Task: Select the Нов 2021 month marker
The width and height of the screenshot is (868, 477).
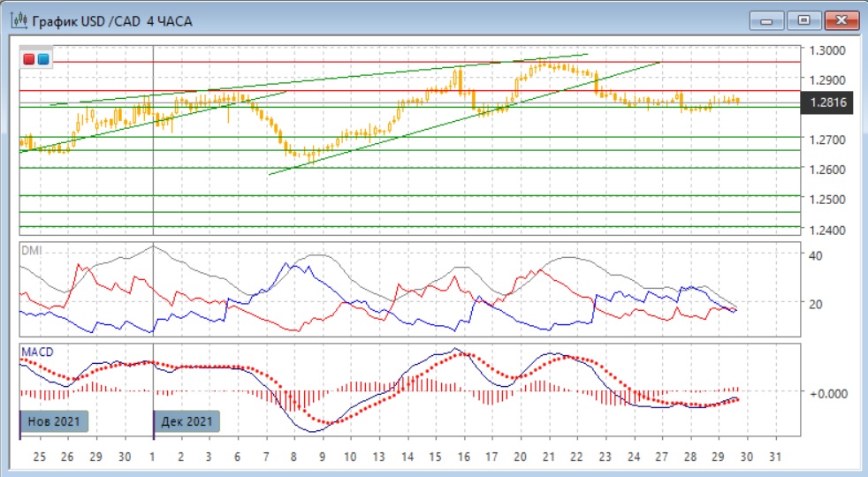Action: 53,421
